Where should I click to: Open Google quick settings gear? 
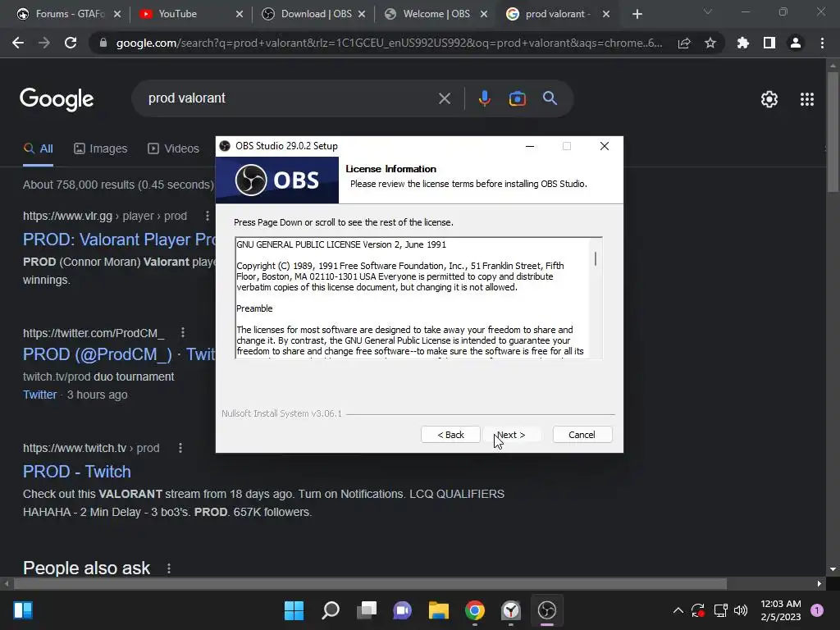coord(769,99)
